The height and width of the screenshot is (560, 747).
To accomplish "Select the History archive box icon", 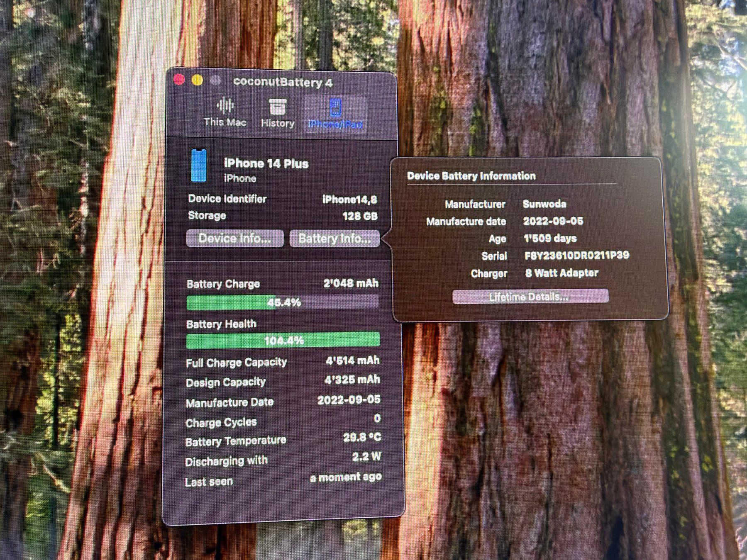I will pos(277,107).
